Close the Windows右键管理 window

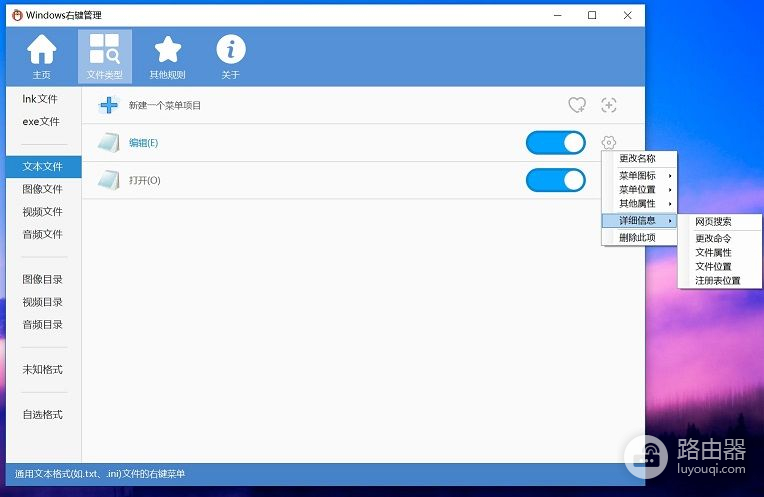[x=628, y=15]
